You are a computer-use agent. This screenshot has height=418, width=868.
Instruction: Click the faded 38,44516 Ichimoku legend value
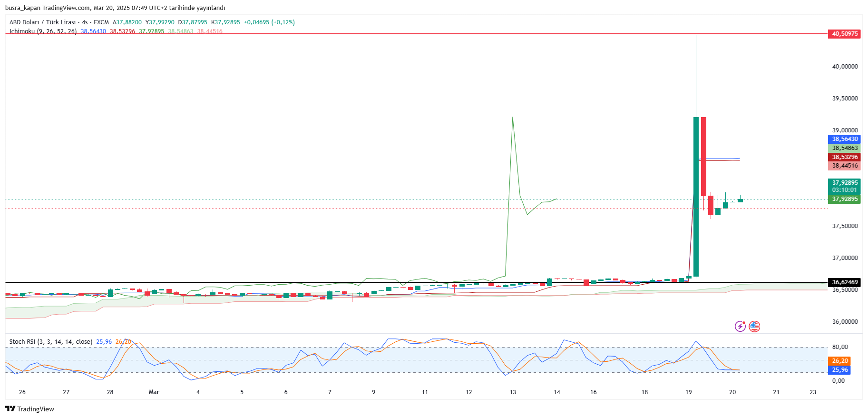click(210, 31)
